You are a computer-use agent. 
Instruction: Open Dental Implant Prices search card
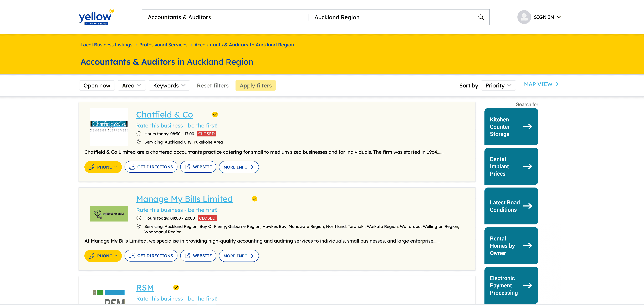point(511,166)
